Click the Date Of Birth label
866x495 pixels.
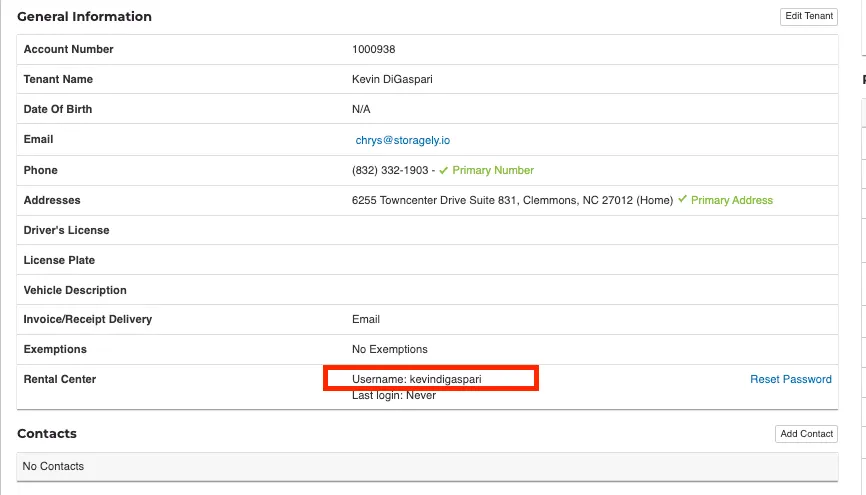(x=57, y=109)
